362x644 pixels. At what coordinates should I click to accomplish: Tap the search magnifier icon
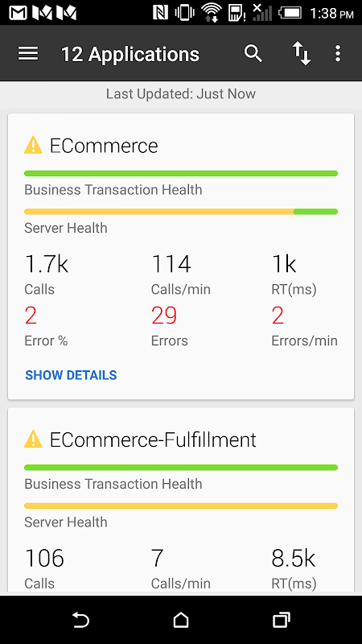coord(253,53)
